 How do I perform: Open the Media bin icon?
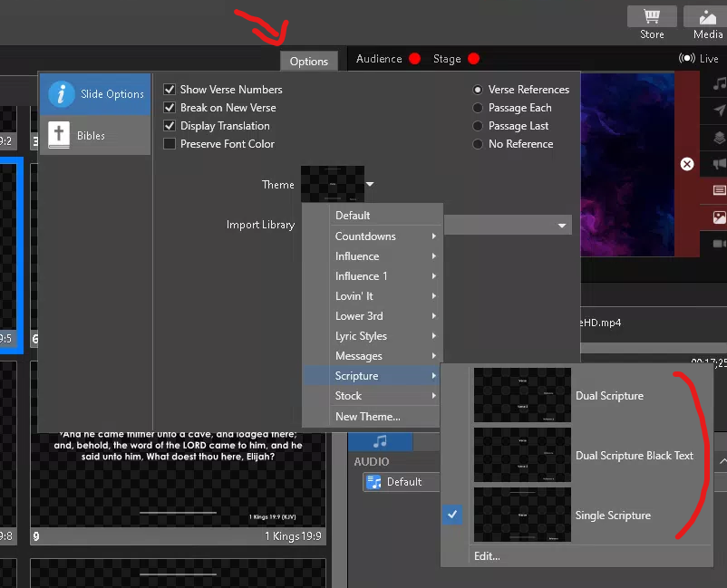click(708, 17)
